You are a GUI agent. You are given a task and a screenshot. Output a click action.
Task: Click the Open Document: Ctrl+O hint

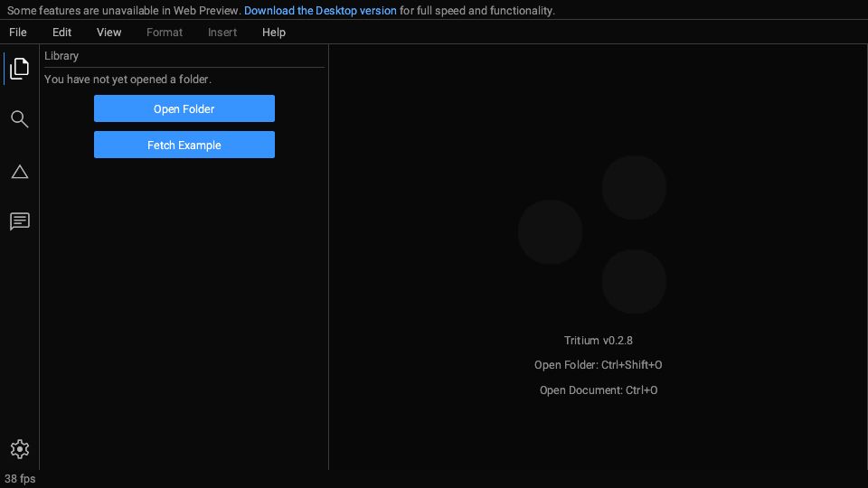point(599,390)
